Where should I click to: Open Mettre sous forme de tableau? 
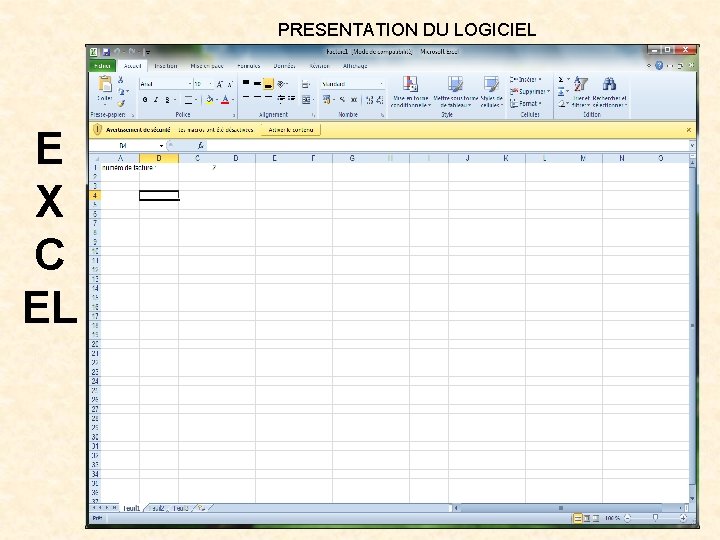[x=456, y=92]
